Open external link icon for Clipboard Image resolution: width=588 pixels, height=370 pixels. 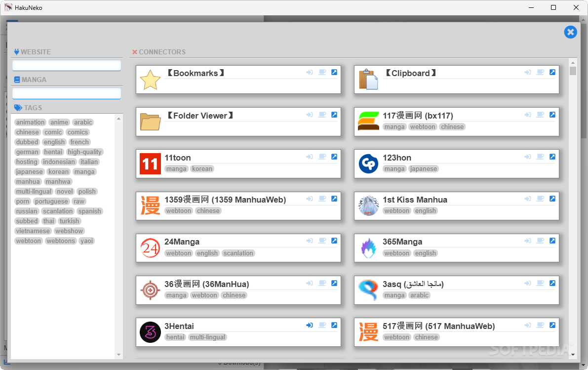(552, 72)
